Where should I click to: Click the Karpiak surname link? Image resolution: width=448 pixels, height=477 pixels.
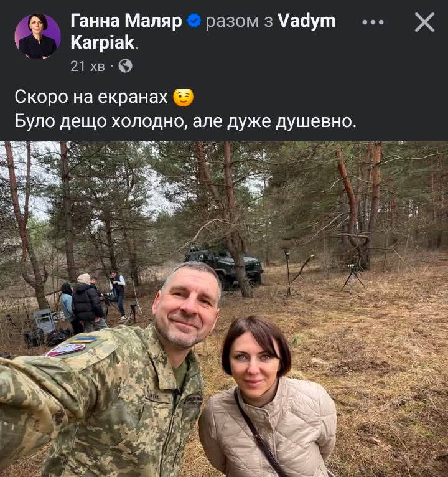click(103, 42)
